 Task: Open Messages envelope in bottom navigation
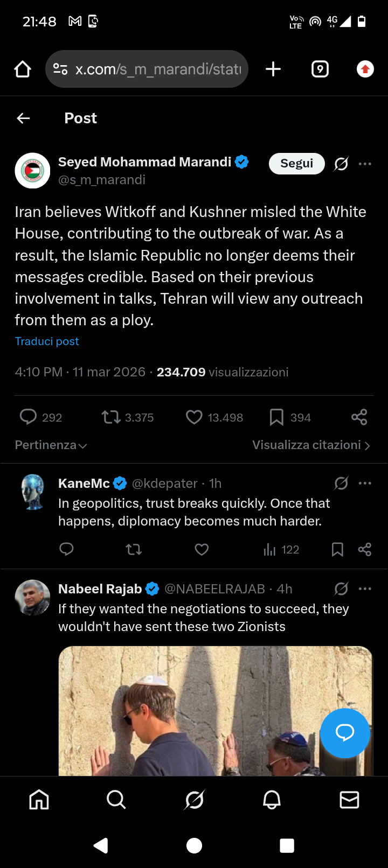coord(349,800)
